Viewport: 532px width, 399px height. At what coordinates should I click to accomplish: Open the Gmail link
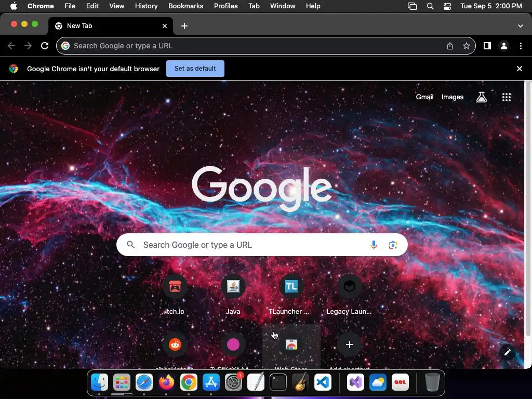pos(425,97)
